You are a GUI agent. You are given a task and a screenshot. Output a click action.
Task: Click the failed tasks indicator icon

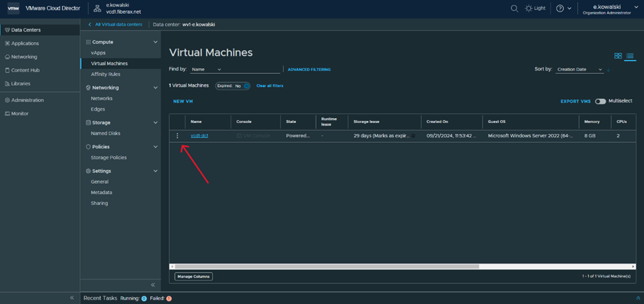coord(169,299)
